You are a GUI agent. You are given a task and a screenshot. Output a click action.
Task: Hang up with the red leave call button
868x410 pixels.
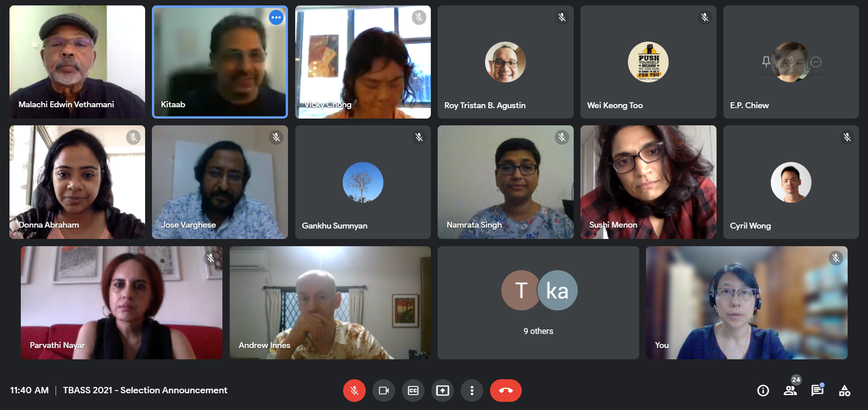point(505,391)
